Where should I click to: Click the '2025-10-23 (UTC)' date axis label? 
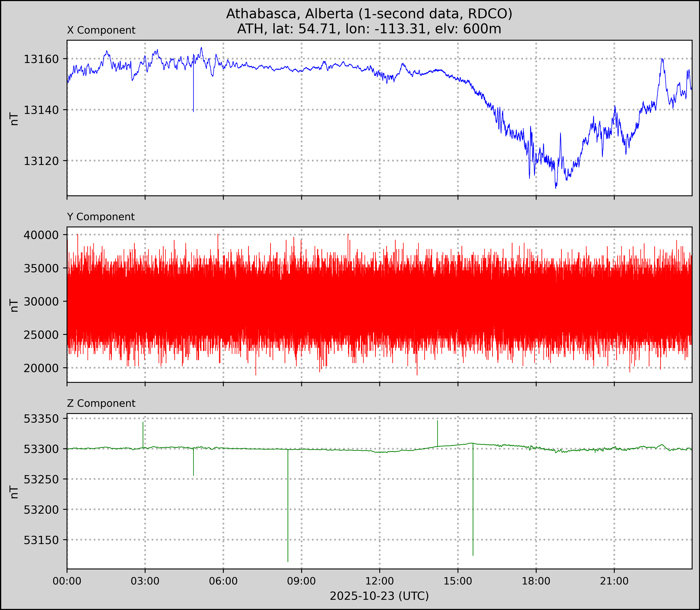pos(379,596)
